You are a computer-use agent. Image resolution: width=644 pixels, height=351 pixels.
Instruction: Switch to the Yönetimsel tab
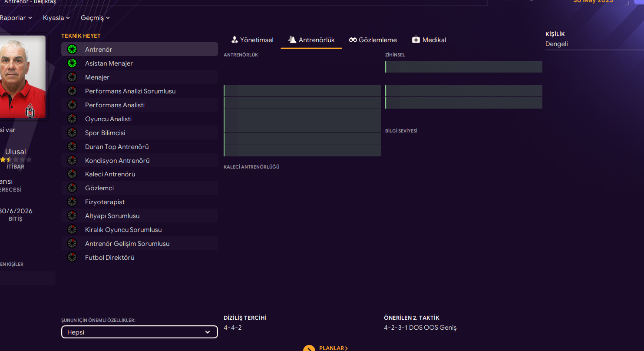(x=252, y=40)
